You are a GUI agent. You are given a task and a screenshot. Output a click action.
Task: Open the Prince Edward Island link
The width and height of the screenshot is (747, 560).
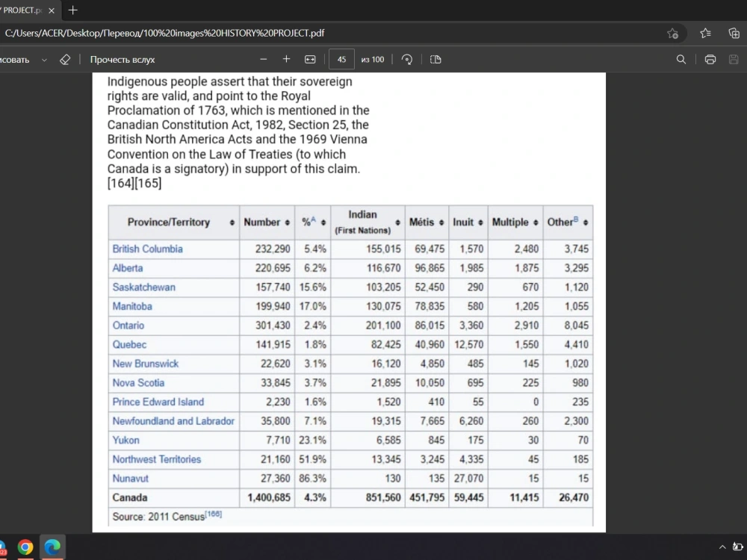158,402
